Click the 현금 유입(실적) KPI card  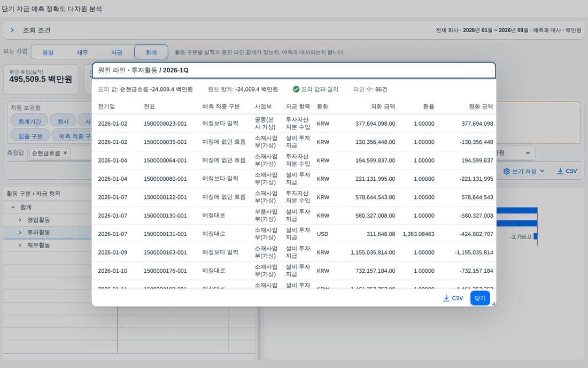pyautogui.click(x=41, y=79)
